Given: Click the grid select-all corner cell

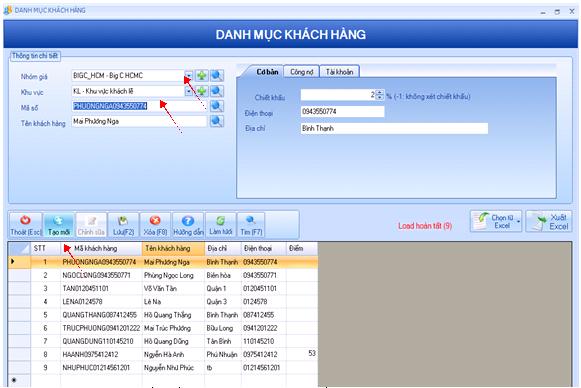Looking at the screenshot, I should pos(19,248).
